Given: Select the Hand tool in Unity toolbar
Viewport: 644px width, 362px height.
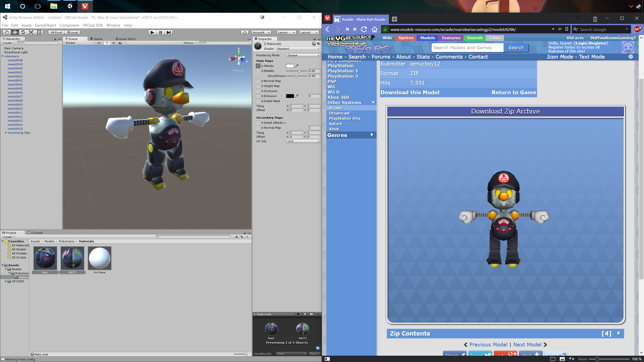Looking at the screenshot, I should click(7, 32).
